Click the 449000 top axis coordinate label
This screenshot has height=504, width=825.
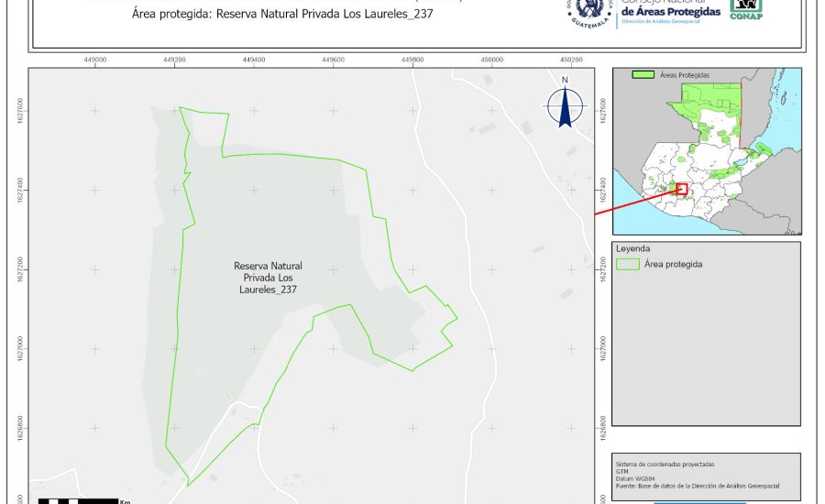95,59
